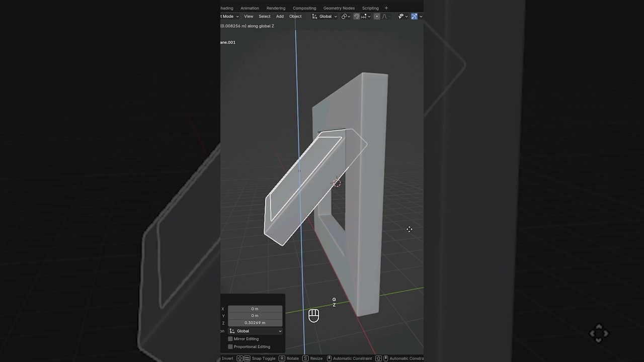Open proportional editing falloff curve menu
This screenshot has width=644, height=362.
(385, 16)
